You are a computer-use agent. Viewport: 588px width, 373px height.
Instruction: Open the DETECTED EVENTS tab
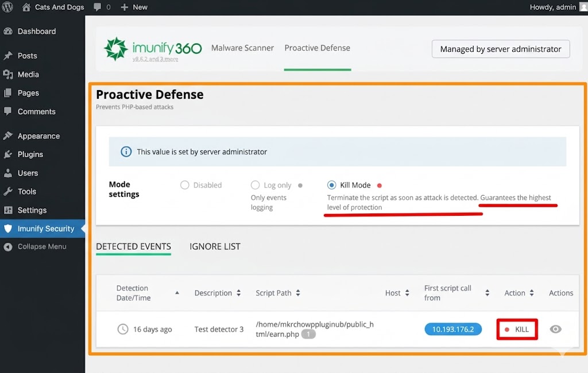(133, 247)
